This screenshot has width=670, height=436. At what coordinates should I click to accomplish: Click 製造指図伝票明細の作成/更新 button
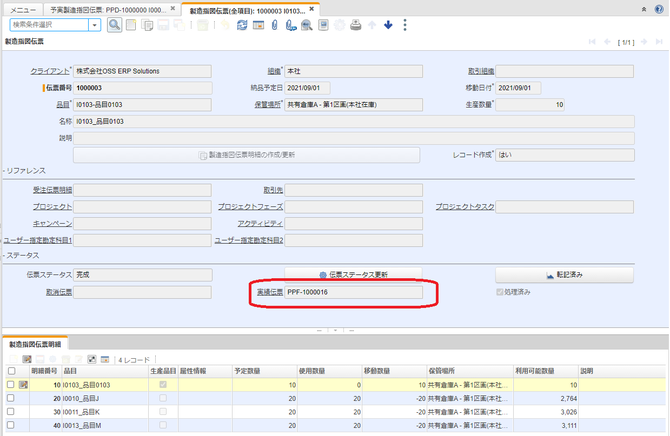coord(247,155)
